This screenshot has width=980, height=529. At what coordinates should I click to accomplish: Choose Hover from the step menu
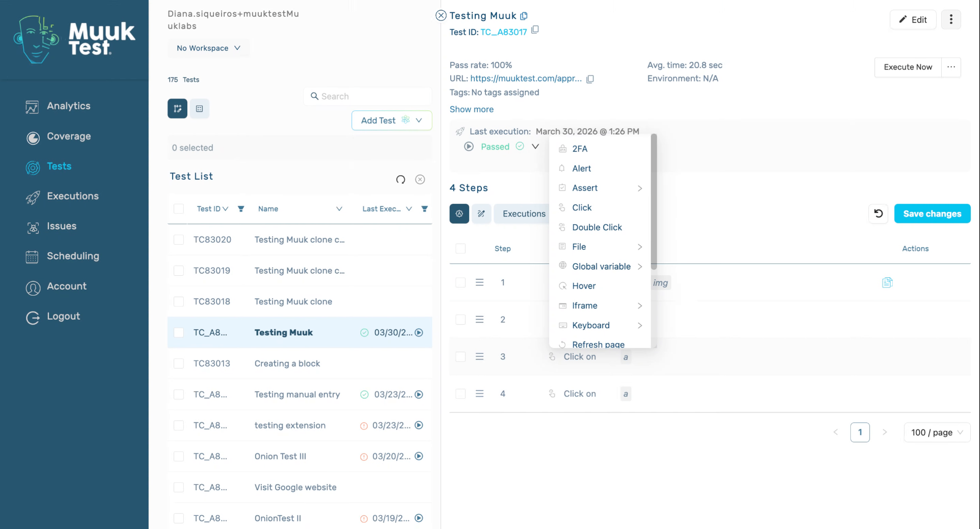point(600,286)
